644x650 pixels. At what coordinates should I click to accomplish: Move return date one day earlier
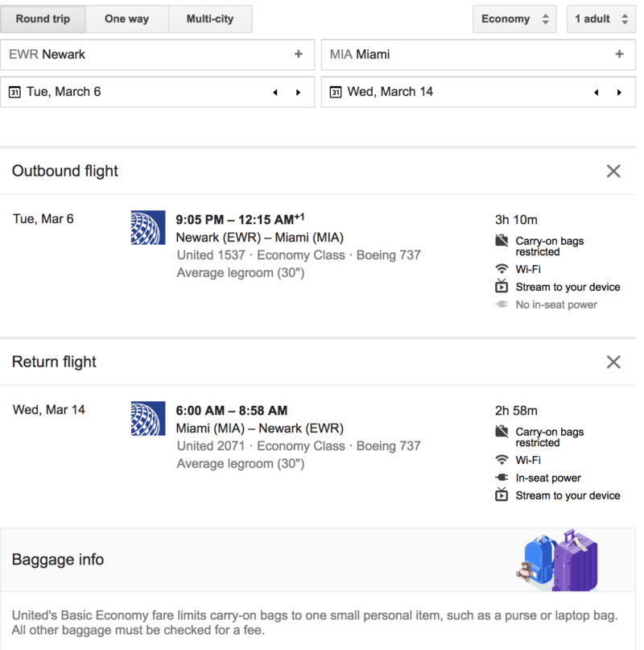coord(597,93)
